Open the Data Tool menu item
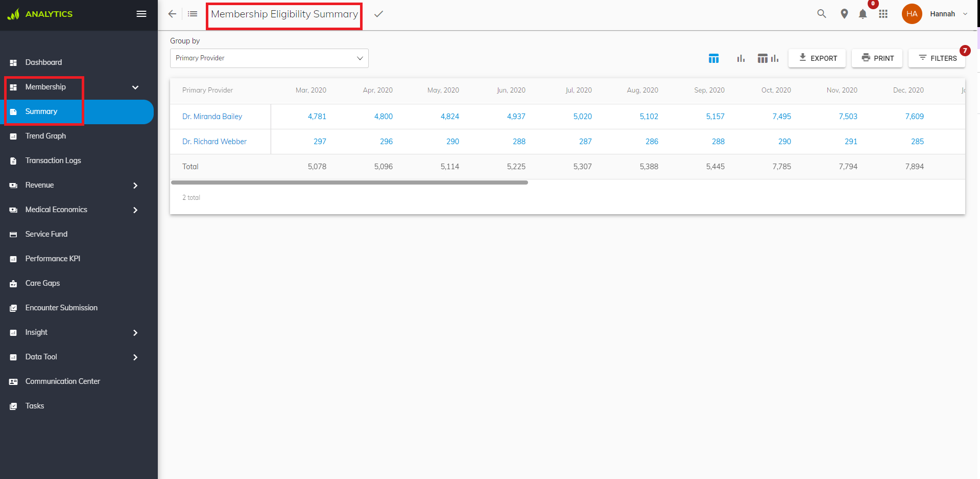The image size is (980, 479). coord(41,357)
